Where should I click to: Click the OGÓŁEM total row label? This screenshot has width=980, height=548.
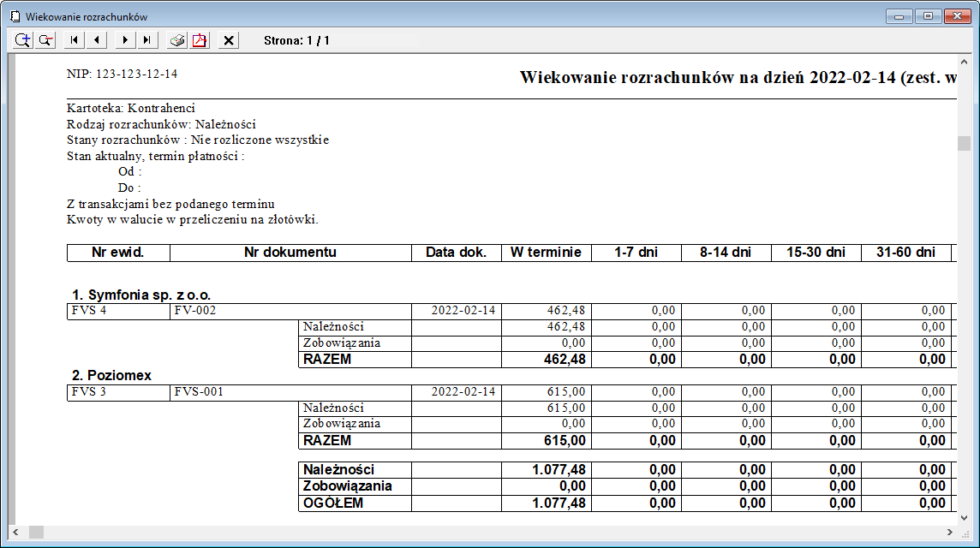tap(333, 503)
